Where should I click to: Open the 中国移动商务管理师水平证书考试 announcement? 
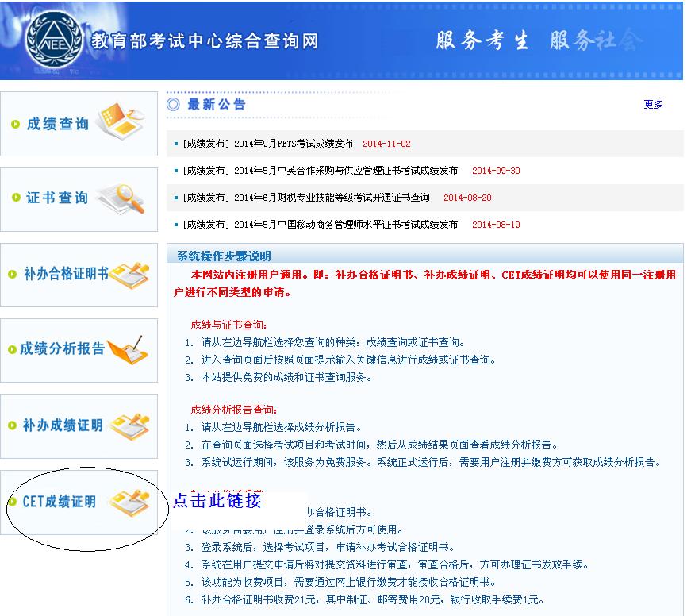[321, 225]
